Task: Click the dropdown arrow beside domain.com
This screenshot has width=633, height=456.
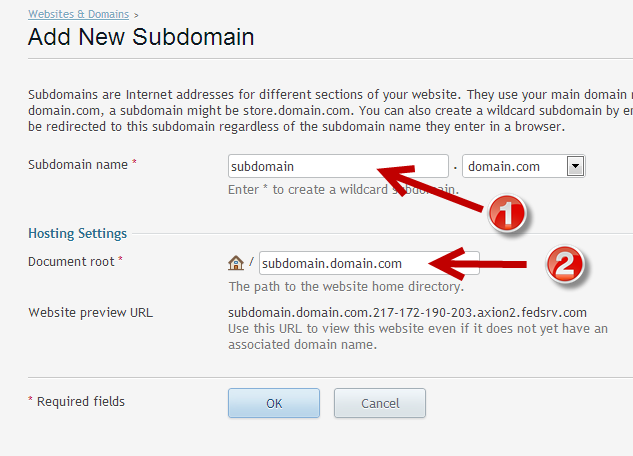Action: [575, 167]
